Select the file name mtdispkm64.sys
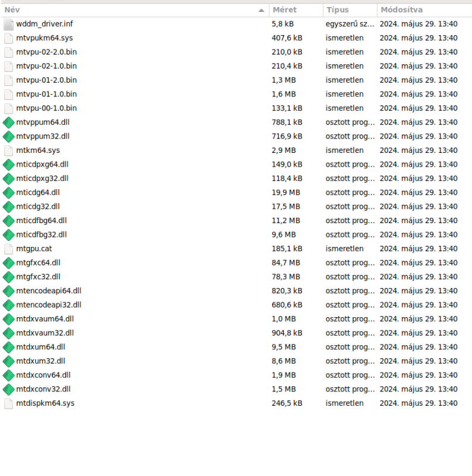Image resolution: width=472 pixels, height=476 pixels. coord(45,403)
